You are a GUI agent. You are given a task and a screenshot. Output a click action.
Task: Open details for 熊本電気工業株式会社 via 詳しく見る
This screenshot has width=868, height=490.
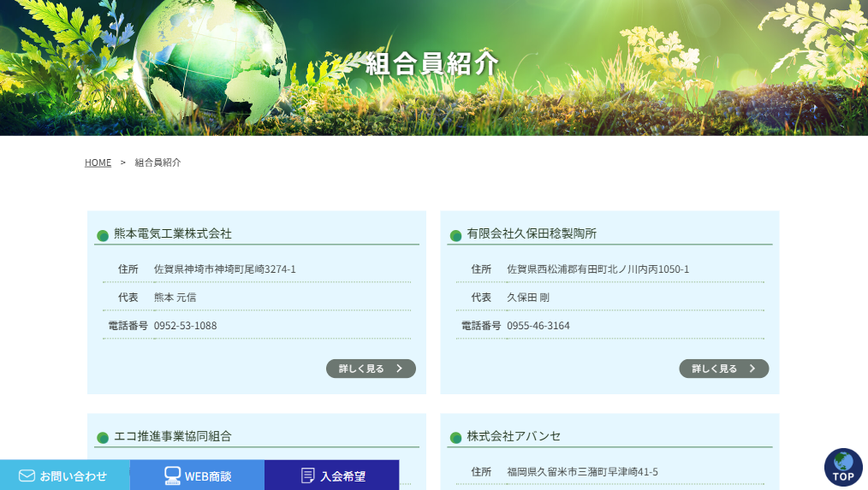pyautogui.click(x=371, y=369)
